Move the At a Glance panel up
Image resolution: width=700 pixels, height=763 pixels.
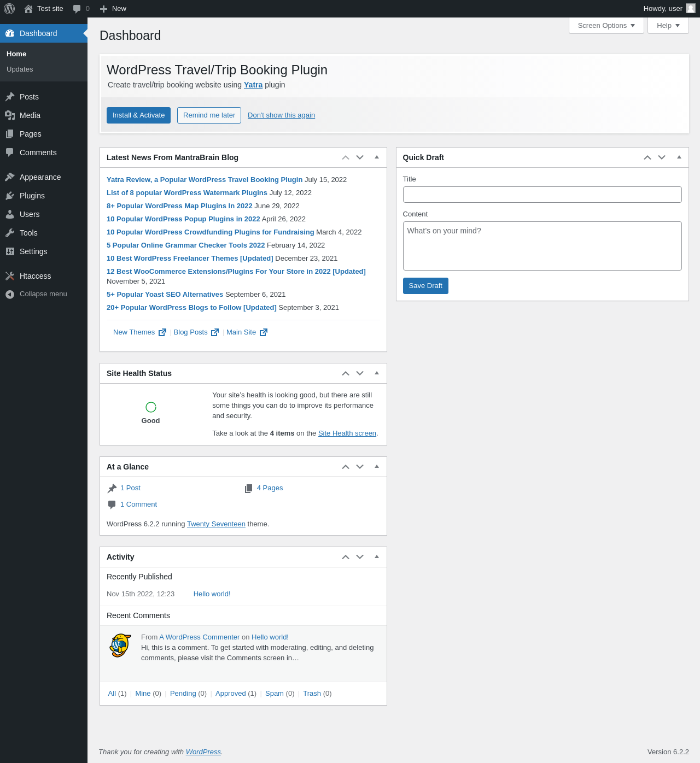(x=346, y=467)
